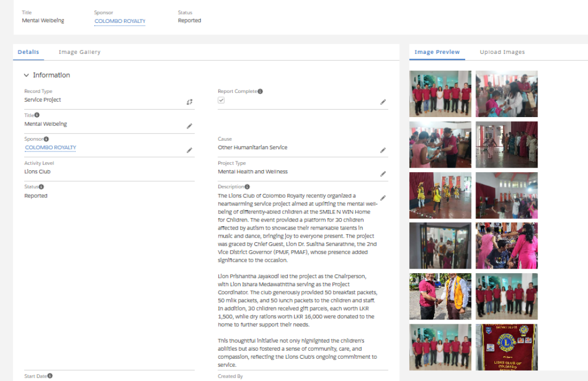Edit Cause field pencil icon
The width and height of the screenshot is (588, 381).
[383, 150]
